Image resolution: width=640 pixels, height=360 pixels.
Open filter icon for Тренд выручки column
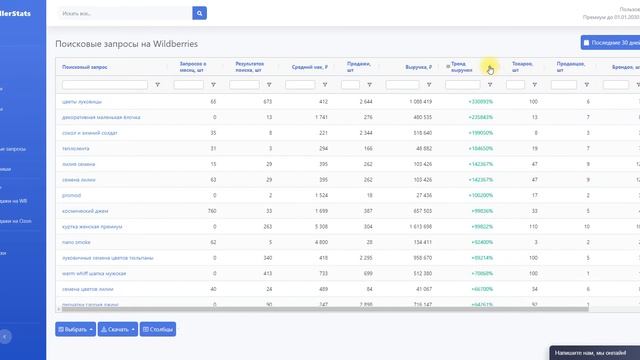(x=490, y=84)
